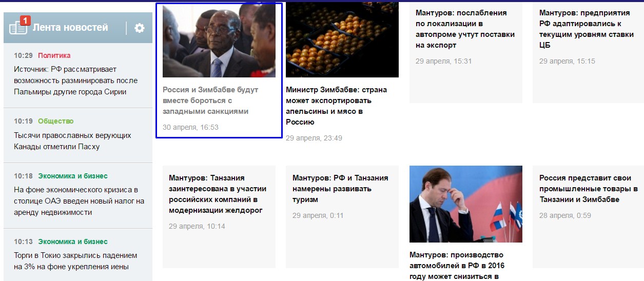644x281 pixels.
Task: Click the news feed icon with notification badge
Action: point(18,27)
